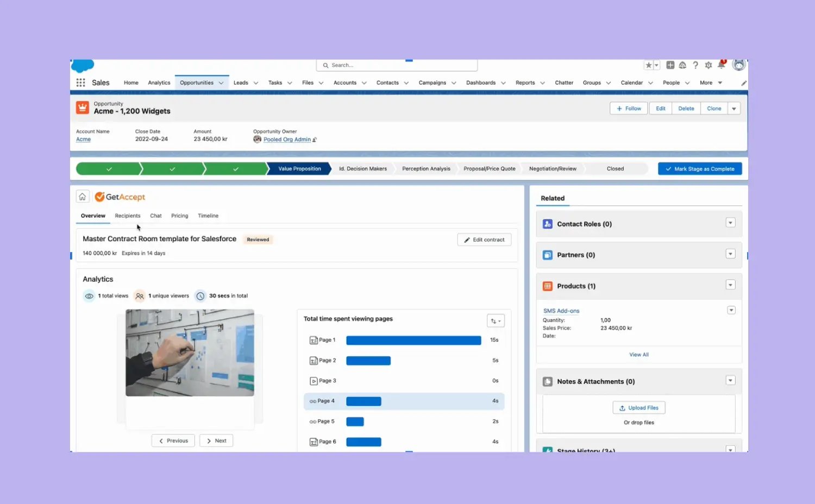Open help using the question mark icon
Viewport: 815px width, 504px height.
[695, 65]
